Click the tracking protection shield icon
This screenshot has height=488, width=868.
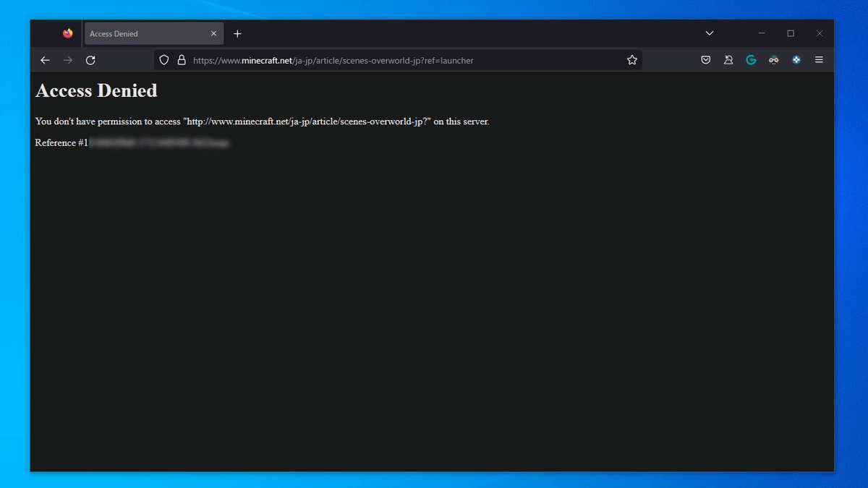tap(163, 60)
